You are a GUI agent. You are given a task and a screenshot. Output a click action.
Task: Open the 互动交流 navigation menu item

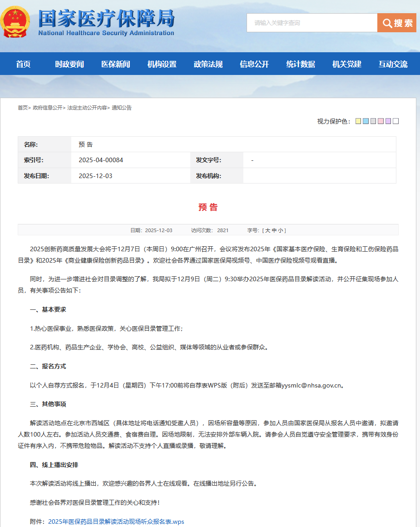point(393,64)
